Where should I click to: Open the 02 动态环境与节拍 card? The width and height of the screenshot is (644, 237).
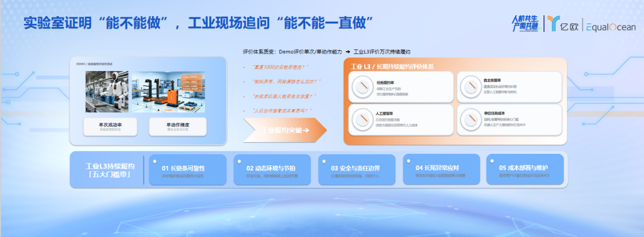[x=272, y=170]
